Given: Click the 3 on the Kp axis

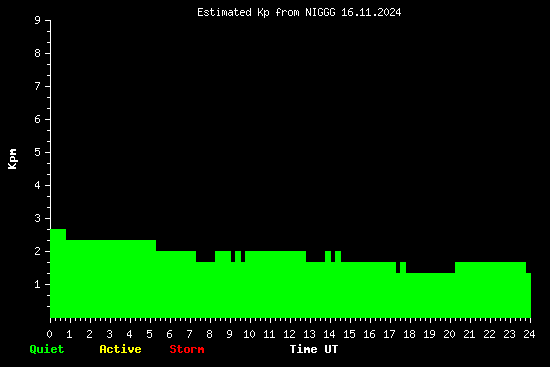Looking at the screenshot, I should (x=38, y=218).
